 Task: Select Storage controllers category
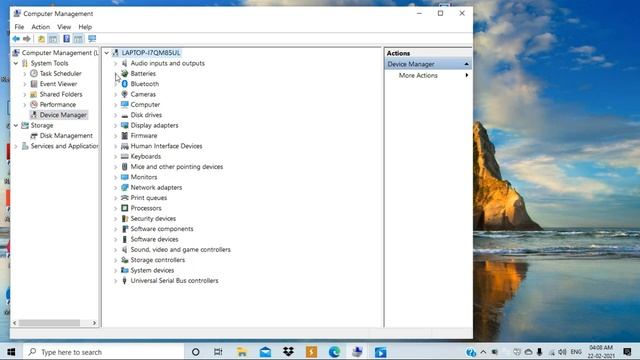coord(158,260)
